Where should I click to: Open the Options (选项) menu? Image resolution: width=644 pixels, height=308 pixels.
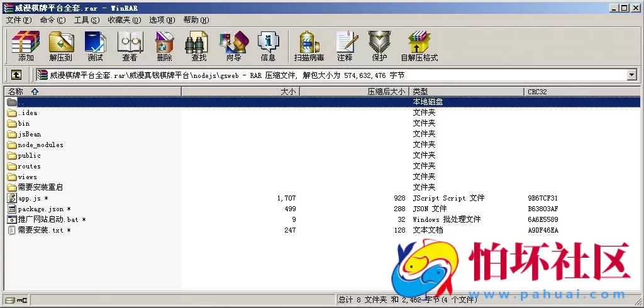162,19
